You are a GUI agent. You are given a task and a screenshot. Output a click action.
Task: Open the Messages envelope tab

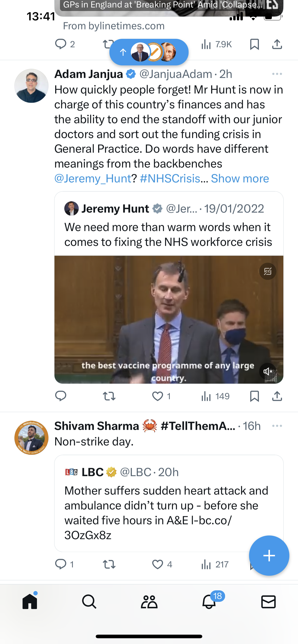tap(268, 602)
